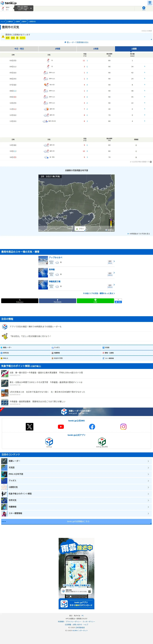
Task: Share via LINE button
Action: (x=95, y=301)
